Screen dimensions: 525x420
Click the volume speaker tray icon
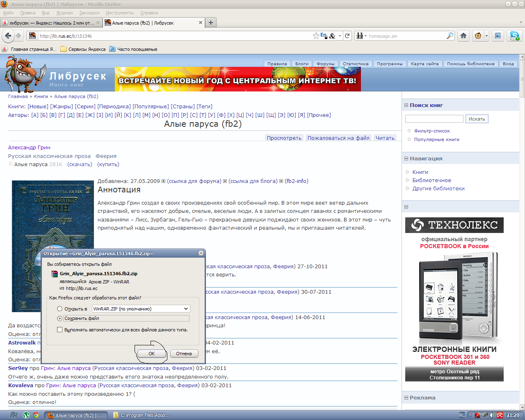pyautogui.click(x=493, y=415)
